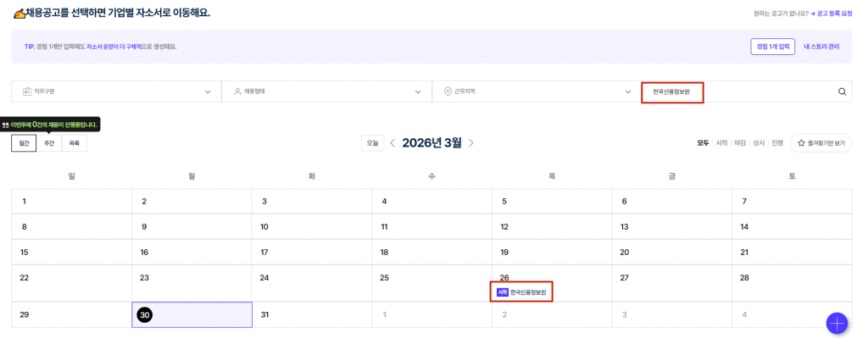Open the 근무지역 dropdown
This screenshot has width=868, height=339.
tap(537, 92)
